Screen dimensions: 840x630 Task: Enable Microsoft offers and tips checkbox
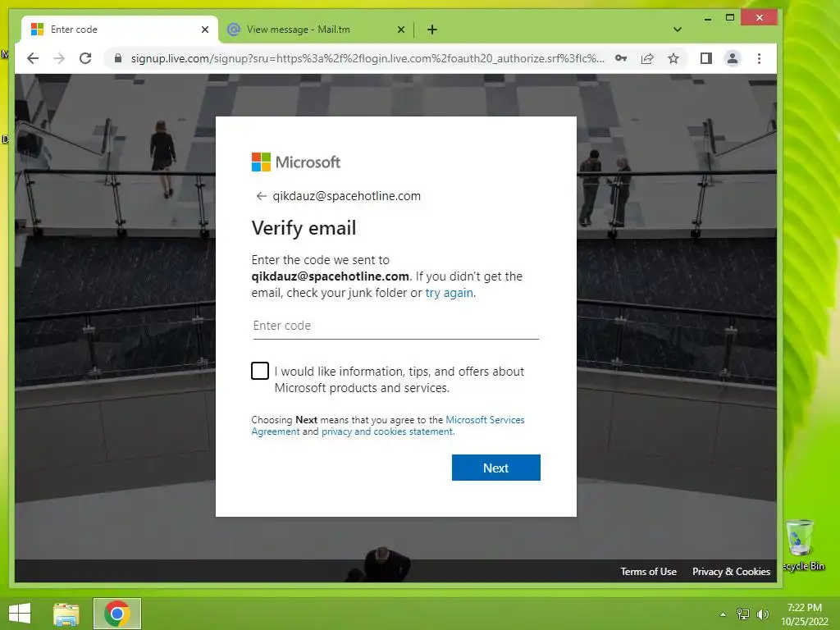(260, 371)
